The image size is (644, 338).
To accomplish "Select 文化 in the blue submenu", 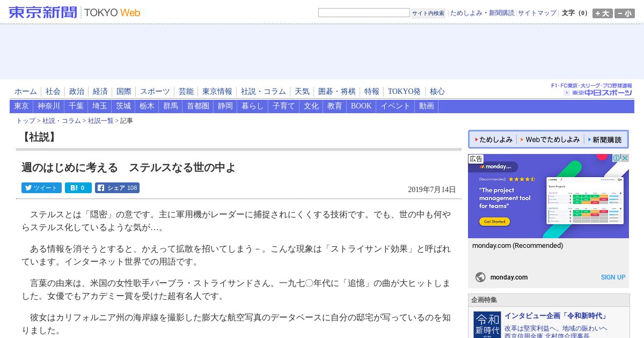I will click(x=311, y=106).
